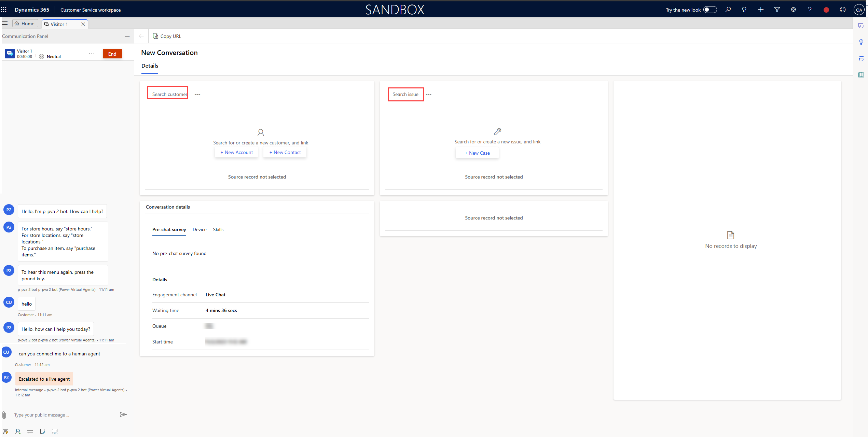Click the transfer conversation arrows icon
The image size is (868, 437).
30,432
